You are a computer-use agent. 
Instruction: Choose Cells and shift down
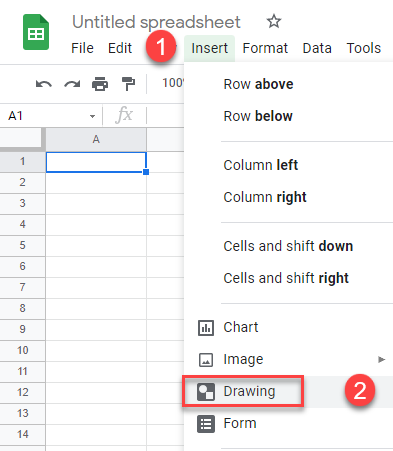click(288, 246)
